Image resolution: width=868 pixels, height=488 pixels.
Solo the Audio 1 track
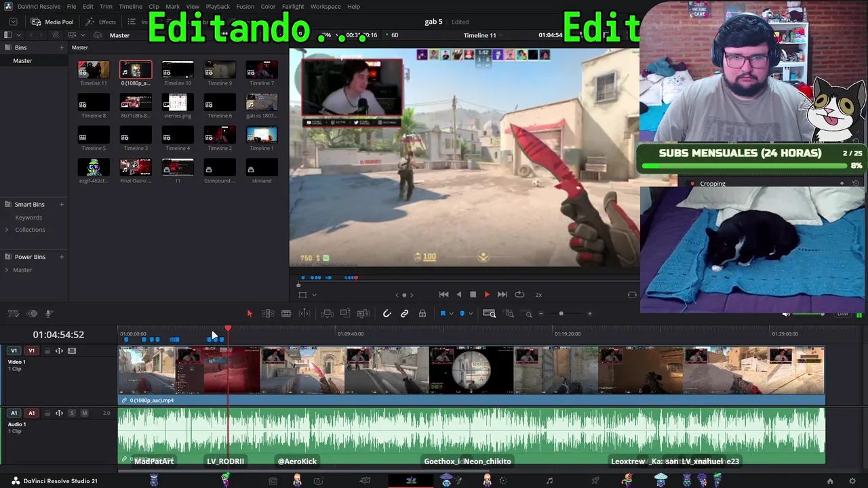72,413
